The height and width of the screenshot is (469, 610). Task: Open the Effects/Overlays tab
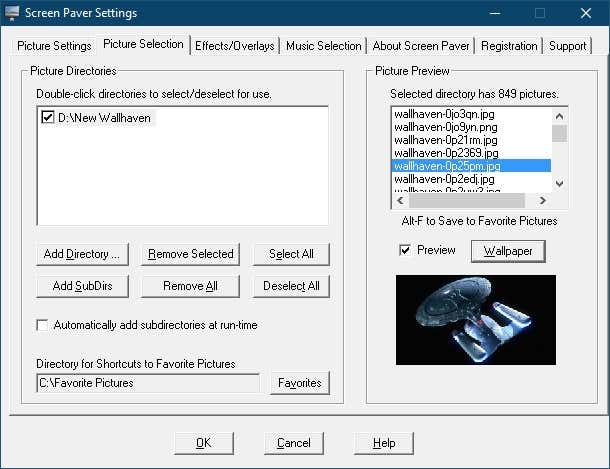[x=236, y=46]
